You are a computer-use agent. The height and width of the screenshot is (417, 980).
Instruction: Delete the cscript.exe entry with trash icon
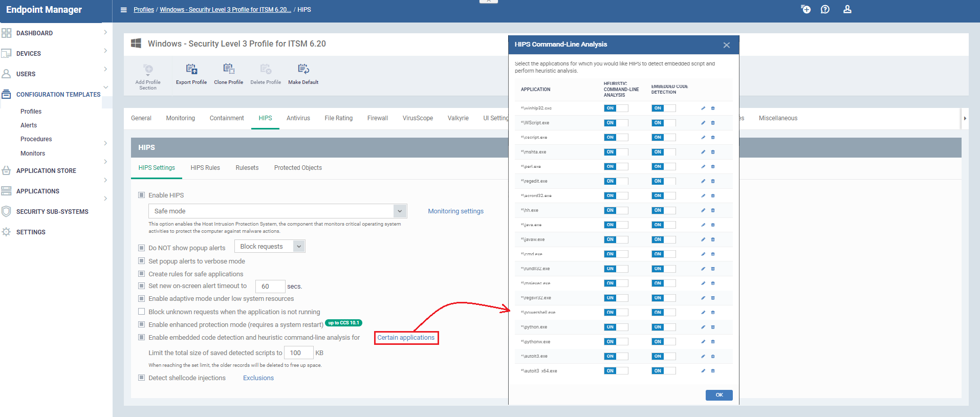(713, 138)
